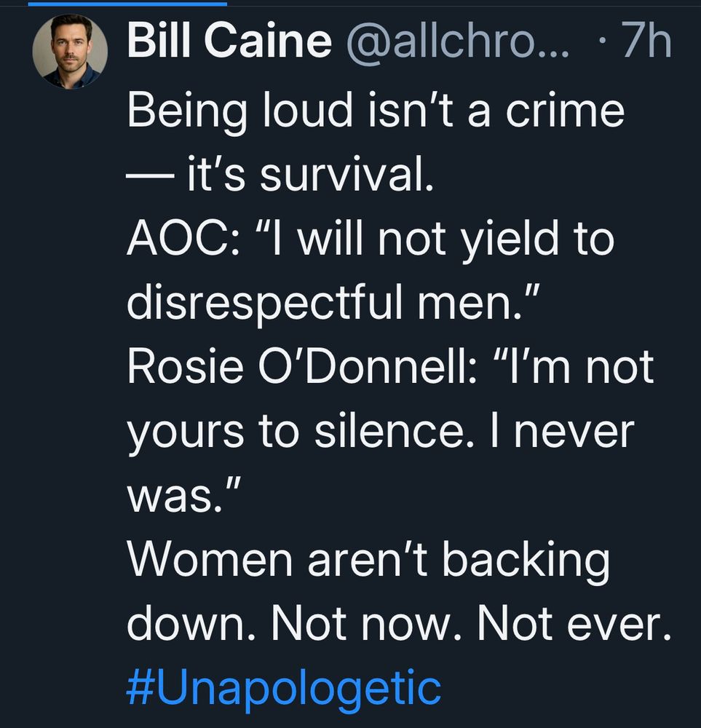Tap the "— it's survival." text line
The height and width of the screenshot is (728, 701).
(x=280, y=177)
